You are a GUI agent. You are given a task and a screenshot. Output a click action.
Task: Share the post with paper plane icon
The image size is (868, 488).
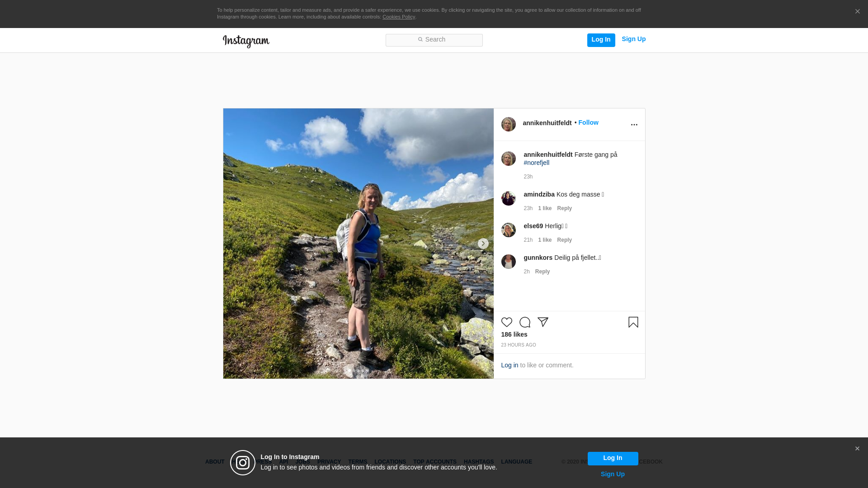542,322
